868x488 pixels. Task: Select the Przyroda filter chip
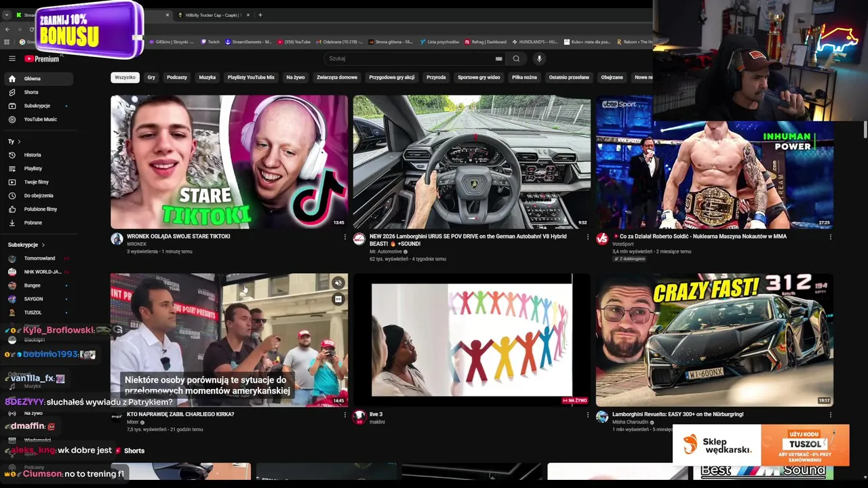click(436, 77)
